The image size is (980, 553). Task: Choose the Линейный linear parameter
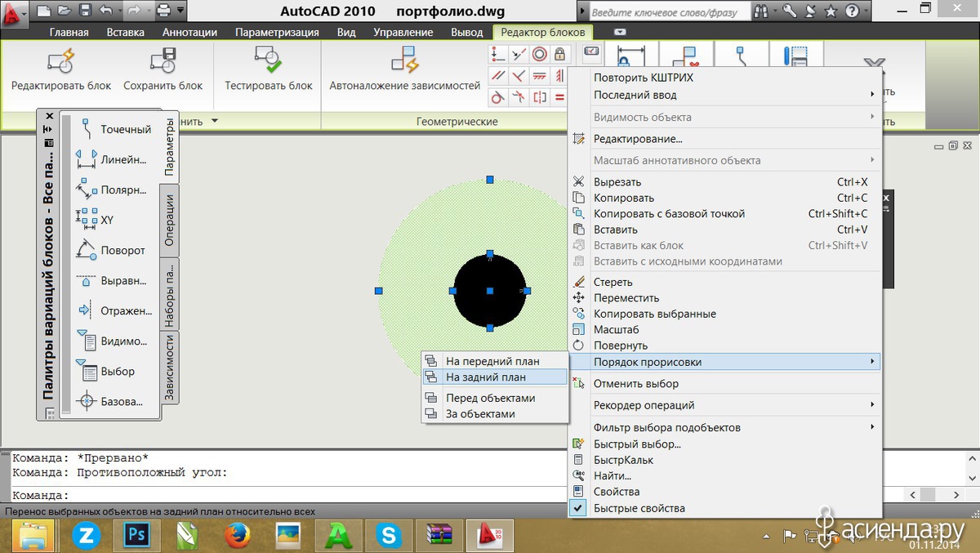(x=114, y=159)
